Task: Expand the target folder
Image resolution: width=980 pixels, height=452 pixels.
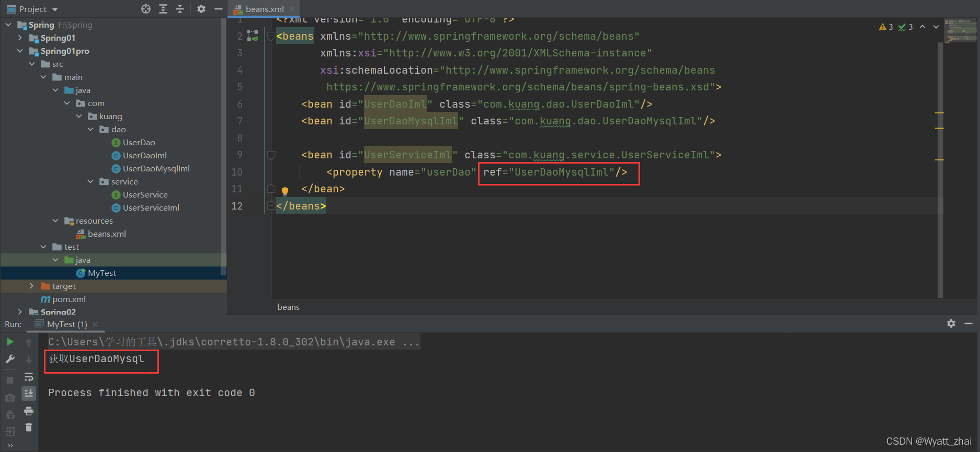Action: click(x=31, y=286)
